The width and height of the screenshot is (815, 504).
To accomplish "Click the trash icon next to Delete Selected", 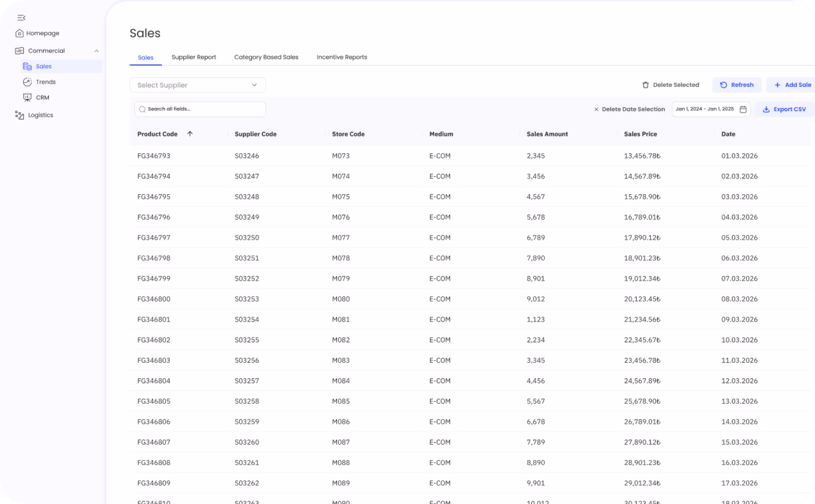I will tap(645, 85).
